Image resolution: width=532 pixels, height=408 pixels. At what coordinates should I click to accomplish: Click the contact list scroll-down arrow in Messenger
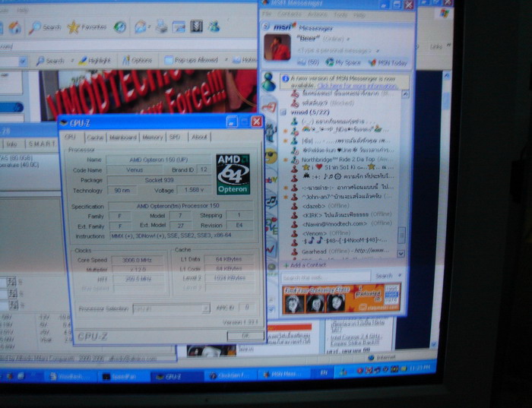(401, 253)
